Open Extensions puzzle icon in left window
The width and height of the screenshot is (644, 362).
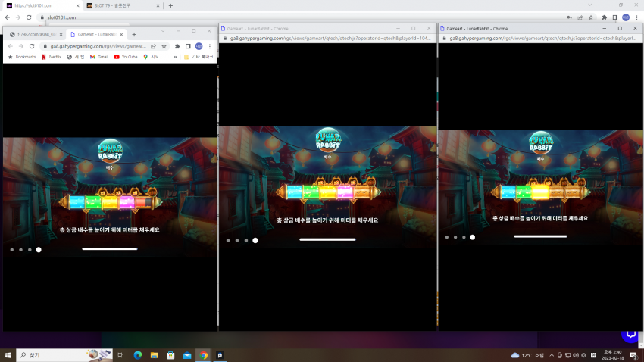[x=177, y=46]
